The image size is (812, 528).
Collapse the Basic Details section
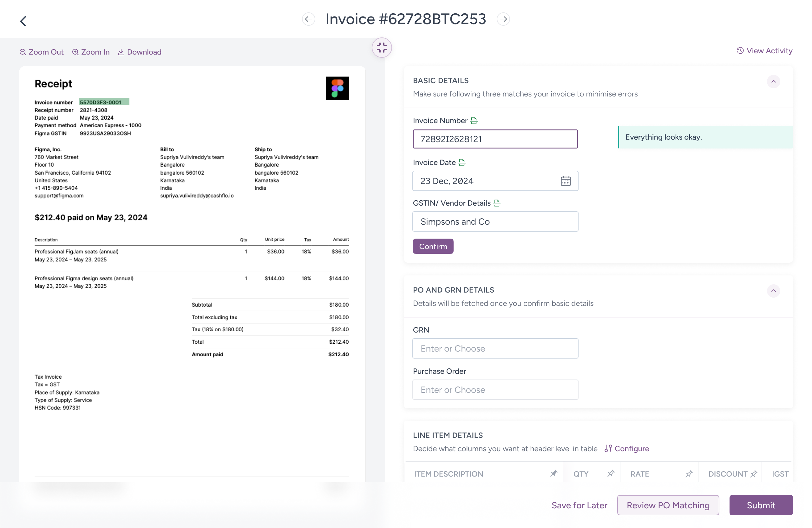click(774, 81)
